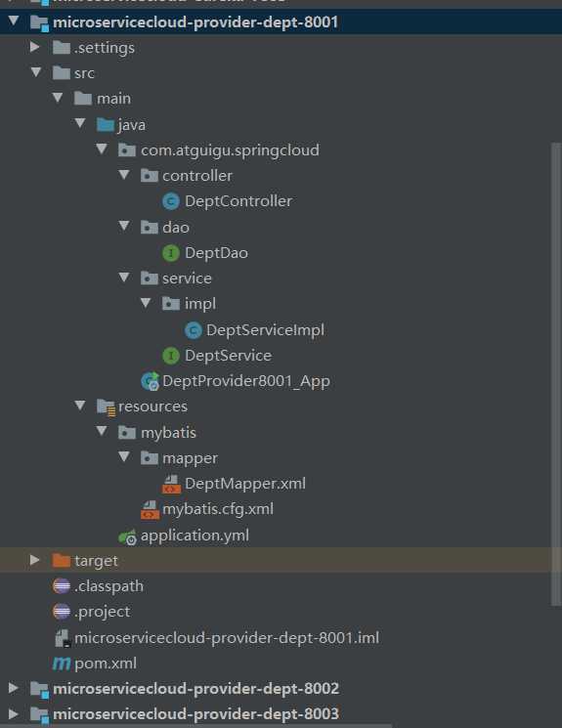
Task: Select the microservicecloud-provider-dept-8003 module label
Action: 196,714
